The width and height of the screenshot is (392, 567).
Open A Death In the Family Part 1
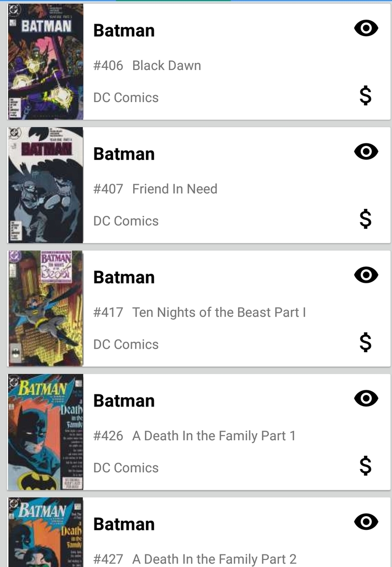pyautogui.click(x=214, y=436)
